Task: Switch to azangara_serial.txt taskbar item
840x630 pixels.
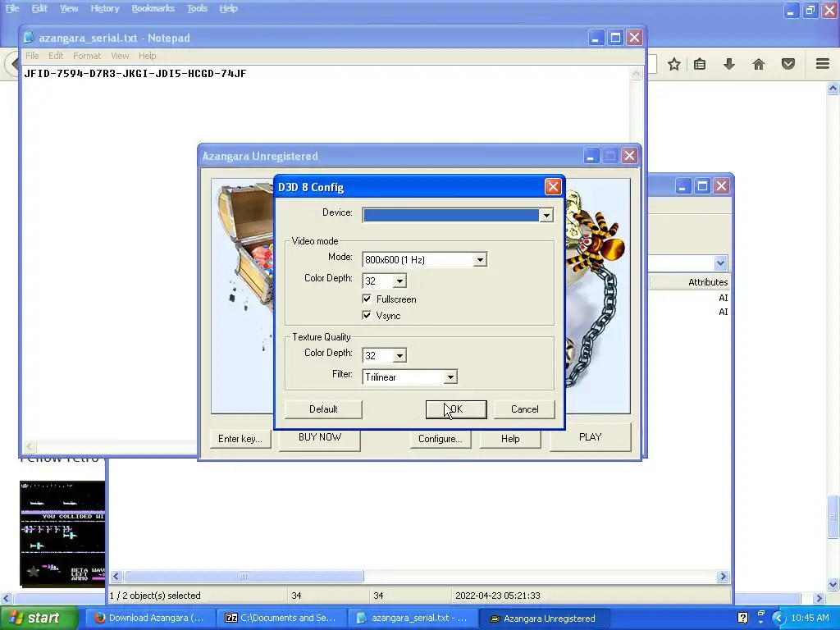Action: point(413,618)
